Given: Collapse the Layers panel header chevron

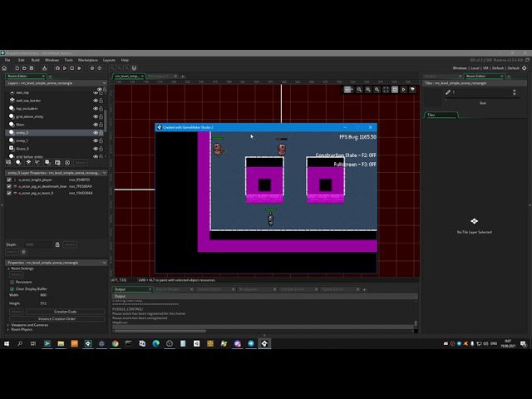Looking at the screenshot, I should (104, 83).
